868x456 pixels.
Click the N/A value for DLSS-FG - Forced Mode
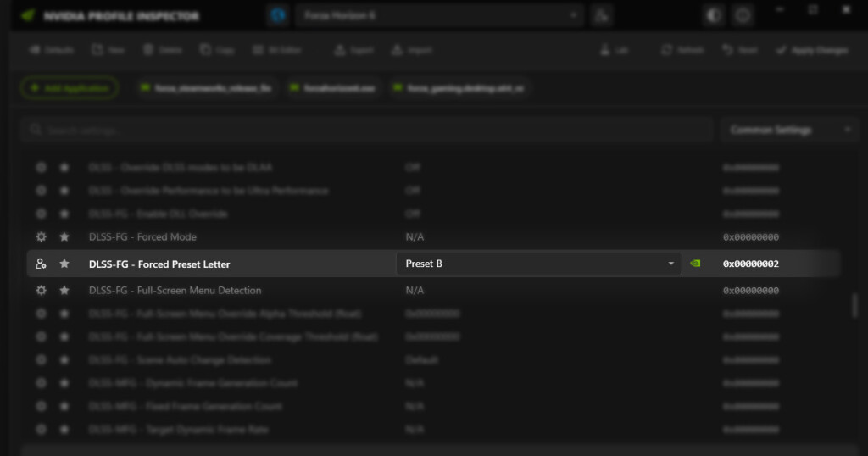point(415,236)
